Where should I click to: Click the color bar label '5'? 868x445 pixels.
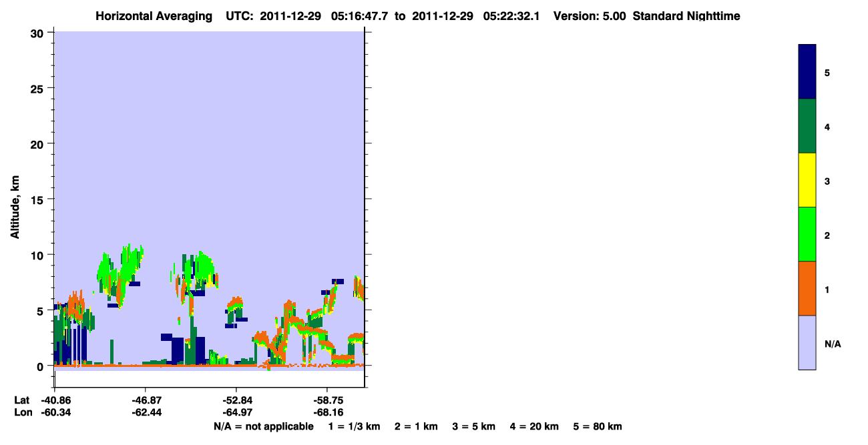[x=827, y=72]
